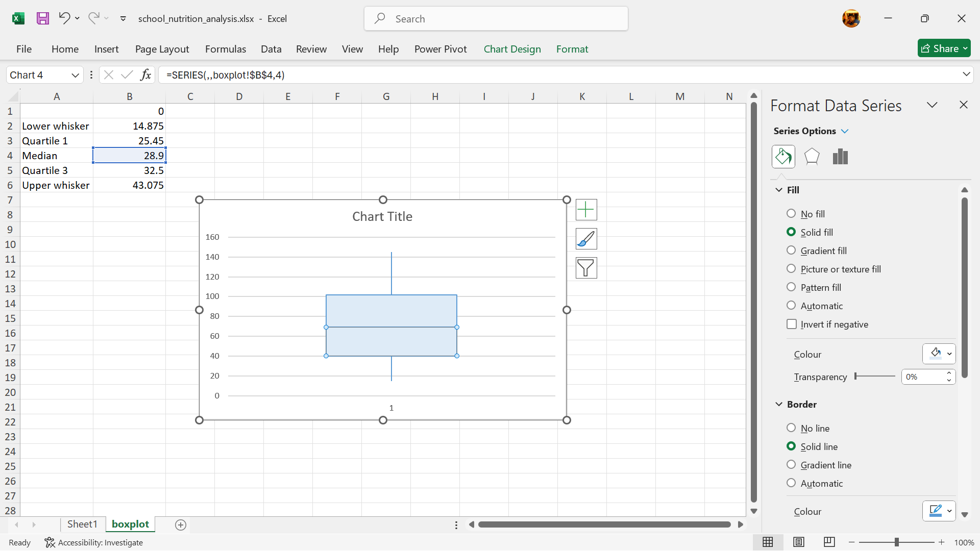Open the File menu
This screenshot has height=551, width=980.
click(24, 49)
